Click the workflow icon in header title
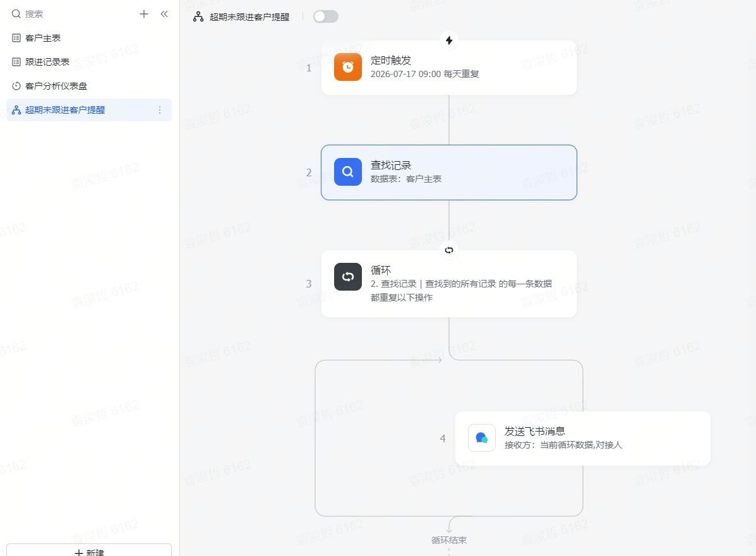Screen dimensions: 756x556 198,17
